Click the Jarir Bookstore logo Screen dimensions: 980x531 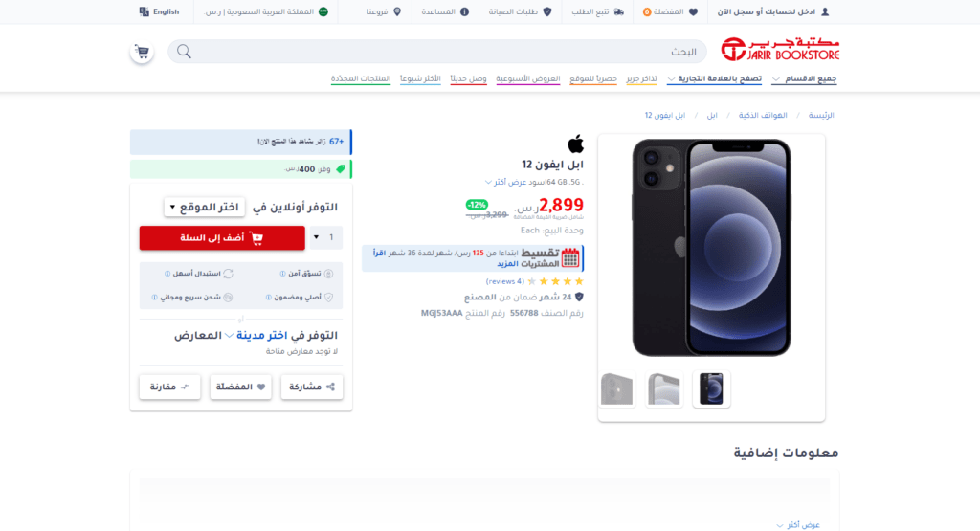click(x=780, y=50)
